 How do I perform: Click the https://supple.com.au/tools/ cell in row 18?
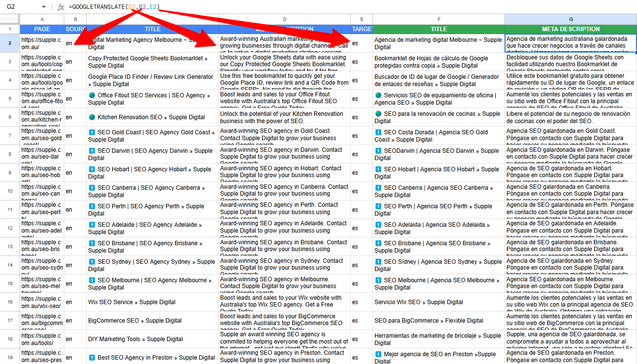[x=42, y=339]
